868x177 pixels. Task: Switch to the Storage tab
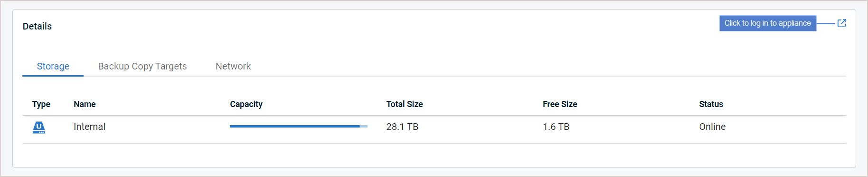pos(53,66)
